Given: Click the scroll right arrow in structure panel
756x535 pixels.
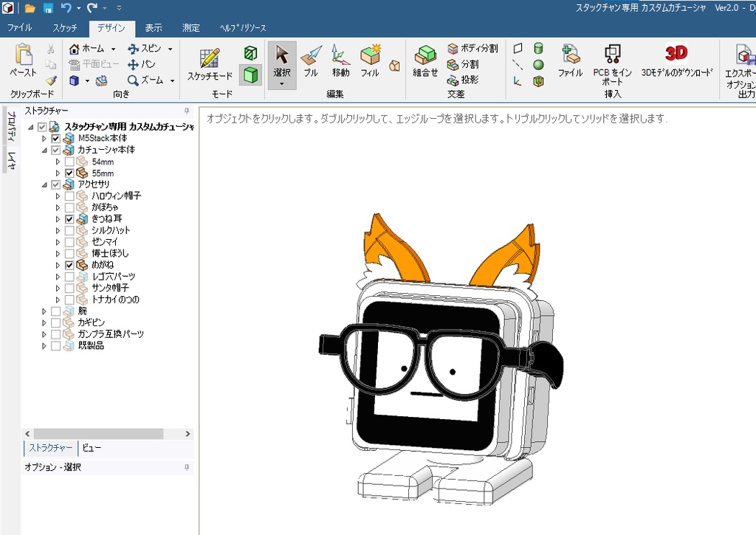Looking at the screenshot, I should pos(188,434).
